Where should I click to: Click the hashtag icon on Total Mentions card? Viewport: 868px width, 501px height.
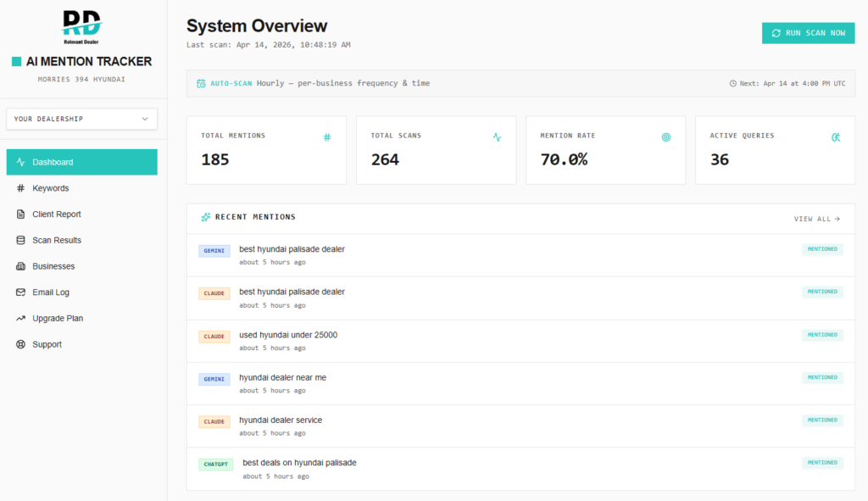[x=327, y=136]
